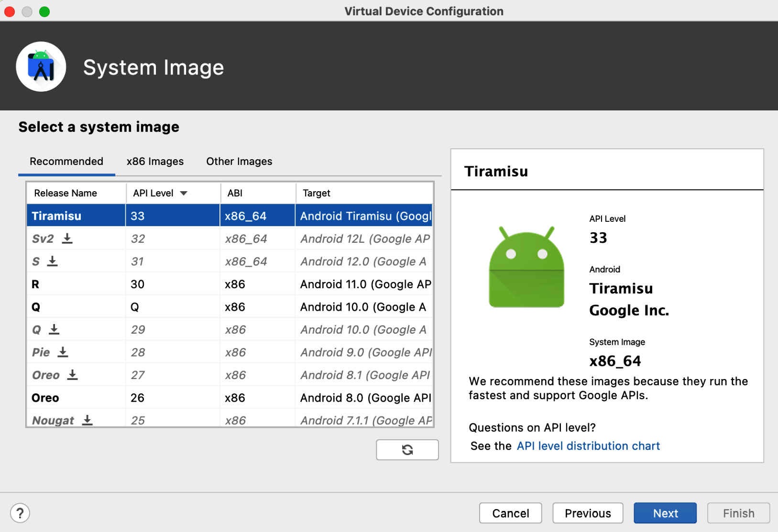Close the Virtual Device Configuration window

tap(10, 11)
